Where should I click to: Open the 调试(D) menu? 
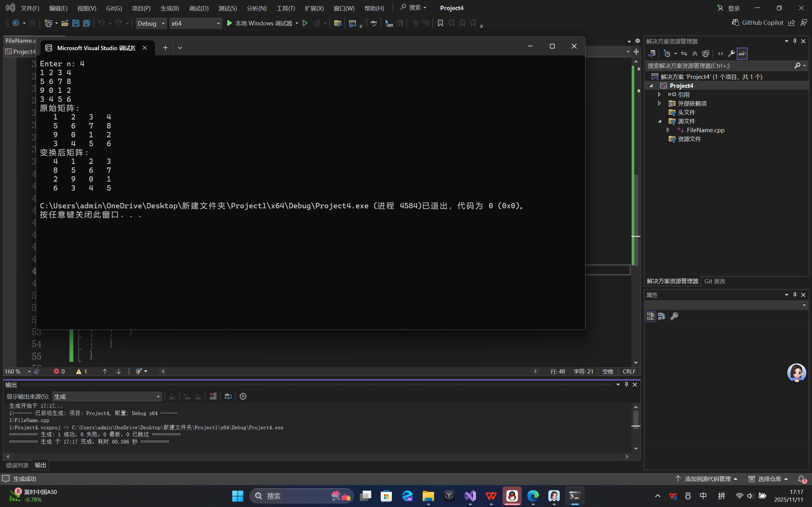point(199,8)
